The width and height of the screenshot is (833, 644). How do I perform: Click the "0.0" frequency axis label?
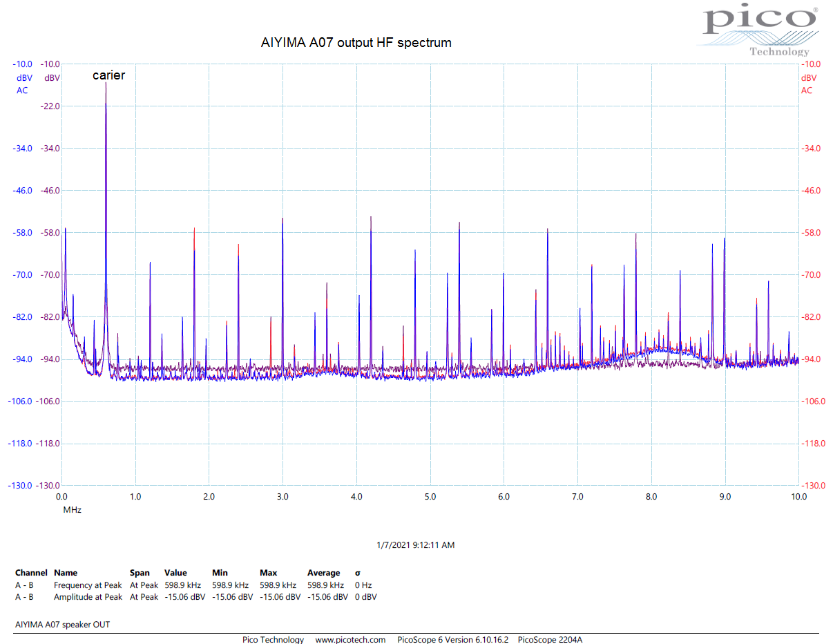click(61, 497)
